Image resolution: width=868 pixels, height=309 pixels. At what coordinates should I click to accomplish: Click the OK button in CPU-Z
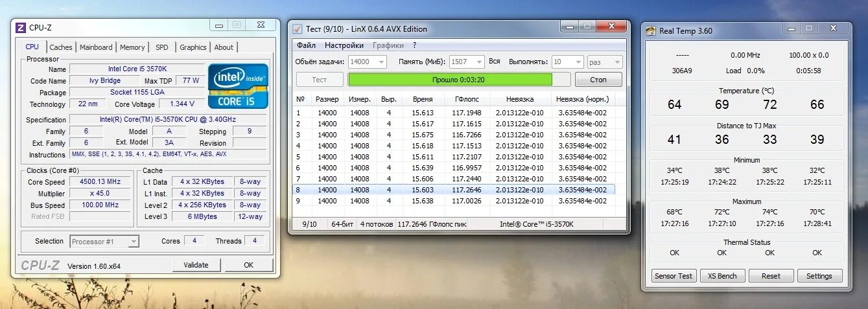click(248, 265)
